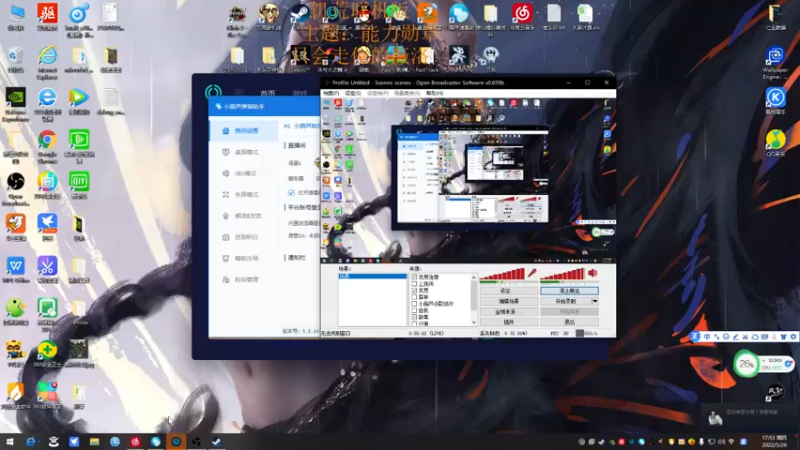Open NetEase Cloud Music on taskbar
The height and width of the screenshot is (450, 800).
[135, 441]
